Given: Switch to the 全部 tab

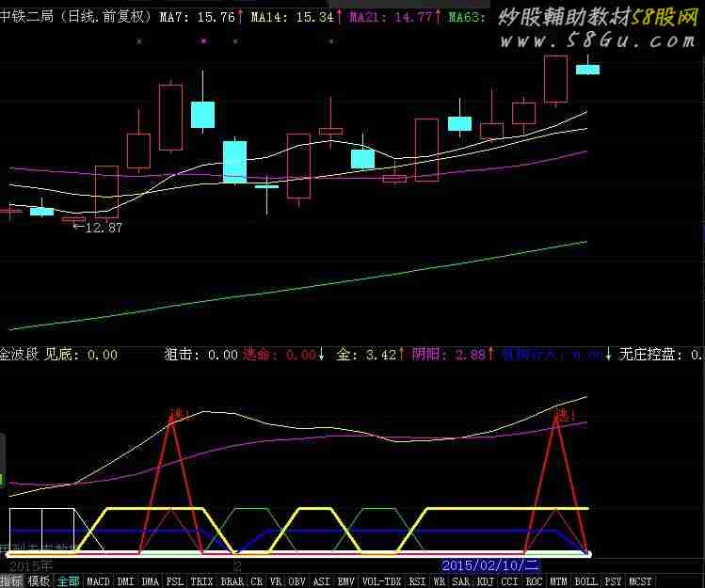Looking at the screenshot, I should click(69, 581).
